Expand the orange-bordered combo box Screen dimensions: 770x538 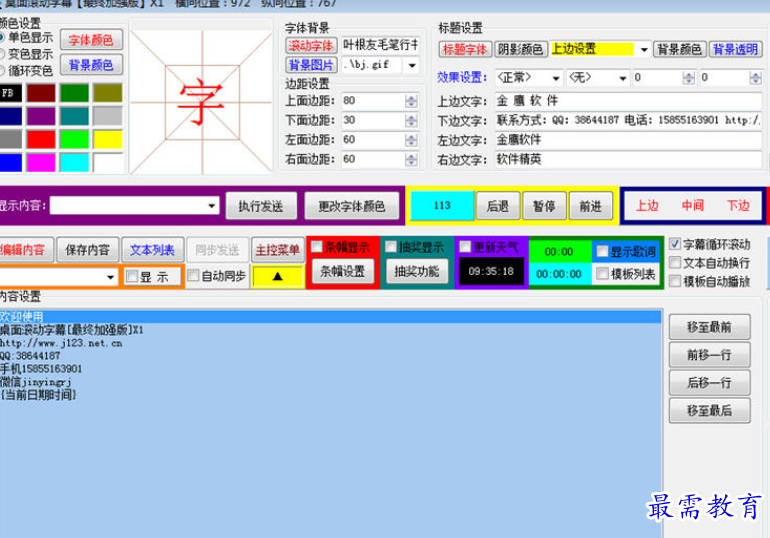pos(110,277)
